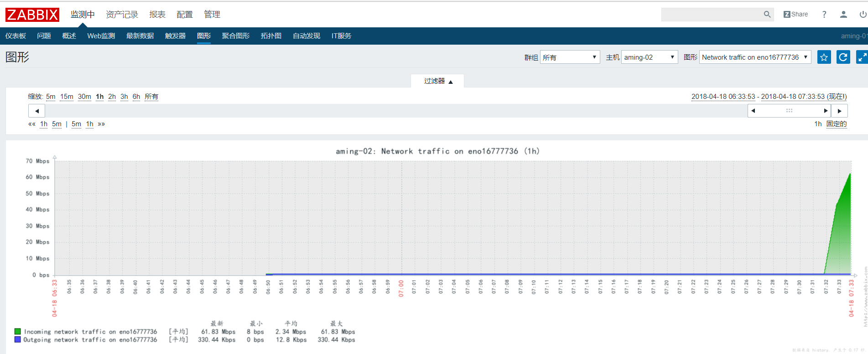Click the timeline slider drag handle
The image size is (868, 354).
click(789, 111)
